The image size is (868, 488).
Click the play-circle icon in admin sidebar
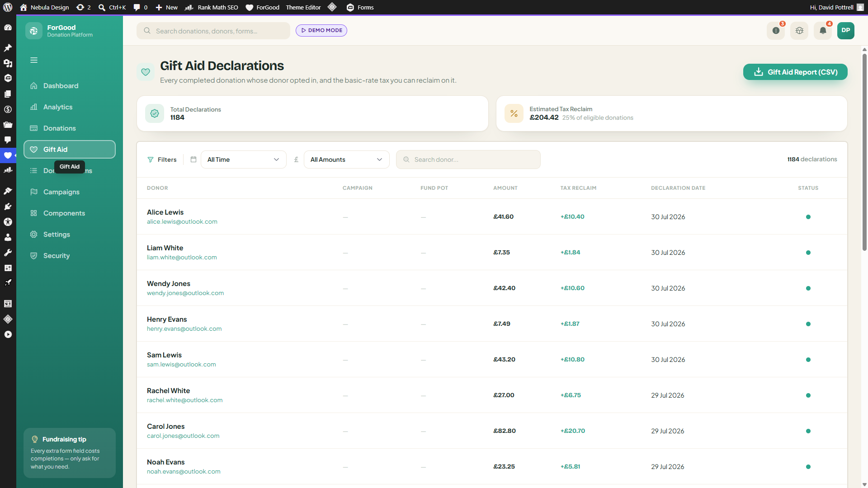[x=8, y=334]
